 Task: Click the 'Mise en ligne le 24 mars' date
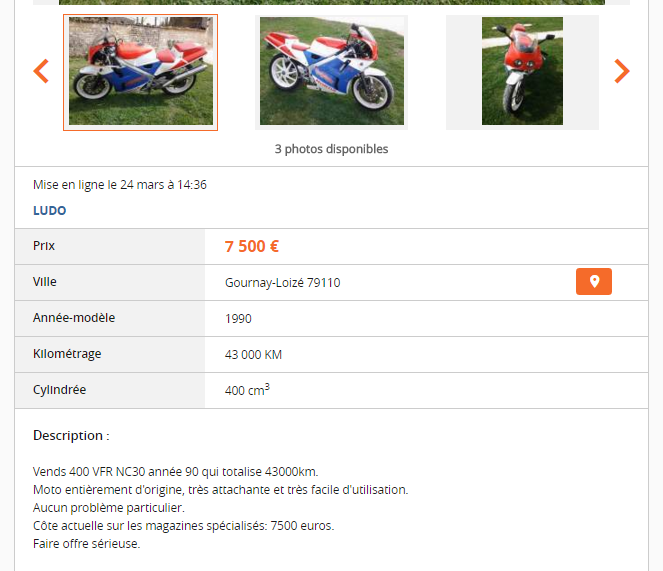click(x=120, y=185)
